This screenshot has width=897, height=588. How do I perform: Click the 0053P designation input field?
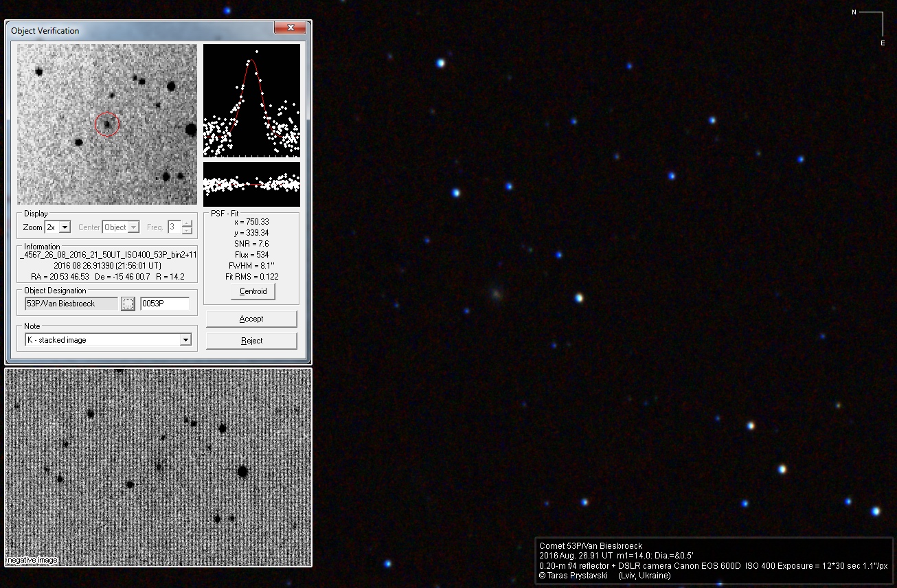click(165, 304)
